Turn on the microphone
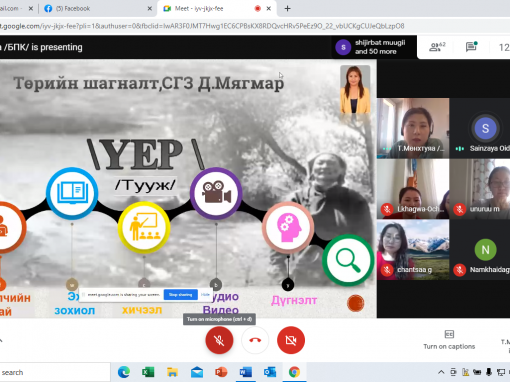This screenshot has width=510, height=382. 219,340
